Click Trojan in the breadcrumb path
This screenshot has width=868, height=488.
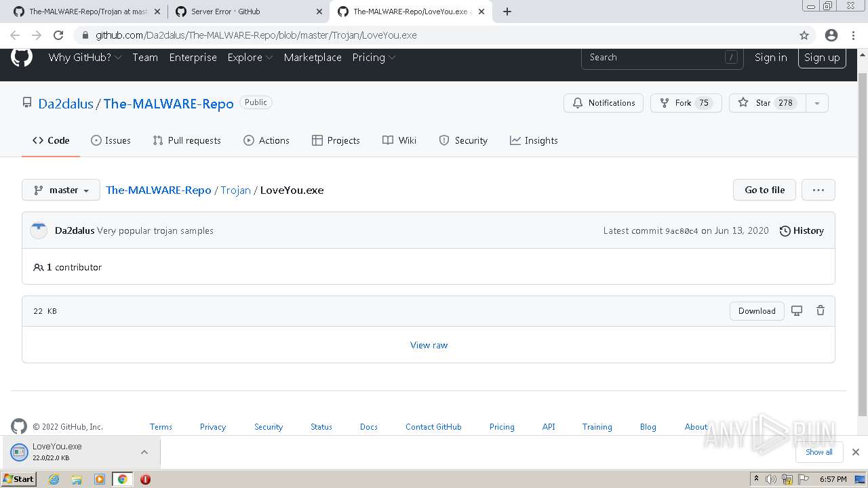click(x=235, y=190)
